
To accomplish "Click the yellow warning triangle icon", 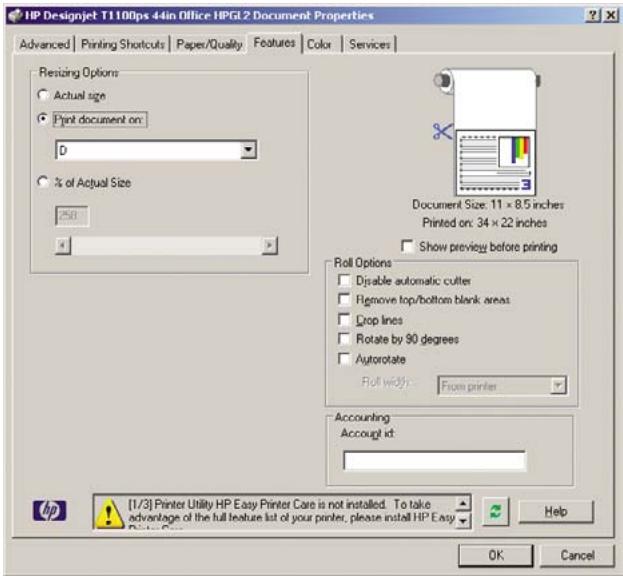I will tap(108, 514).
